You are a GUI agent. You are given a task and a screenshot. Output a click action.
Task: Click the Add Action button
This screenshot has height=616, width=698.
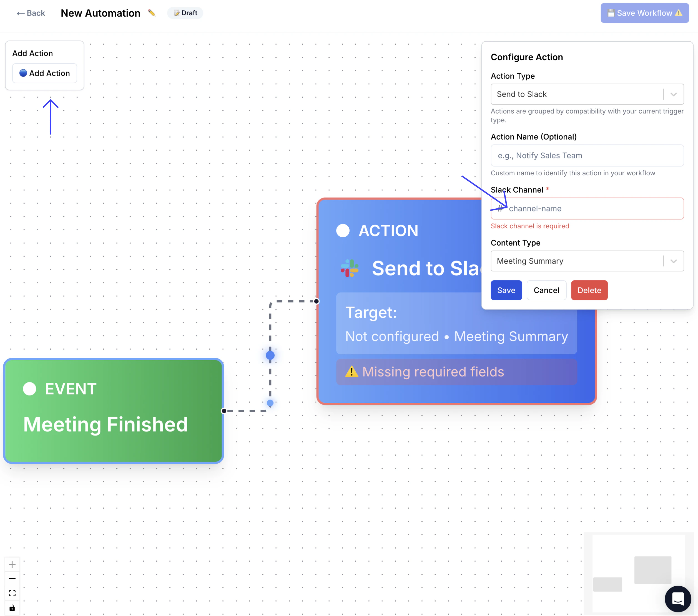[45, 73]
